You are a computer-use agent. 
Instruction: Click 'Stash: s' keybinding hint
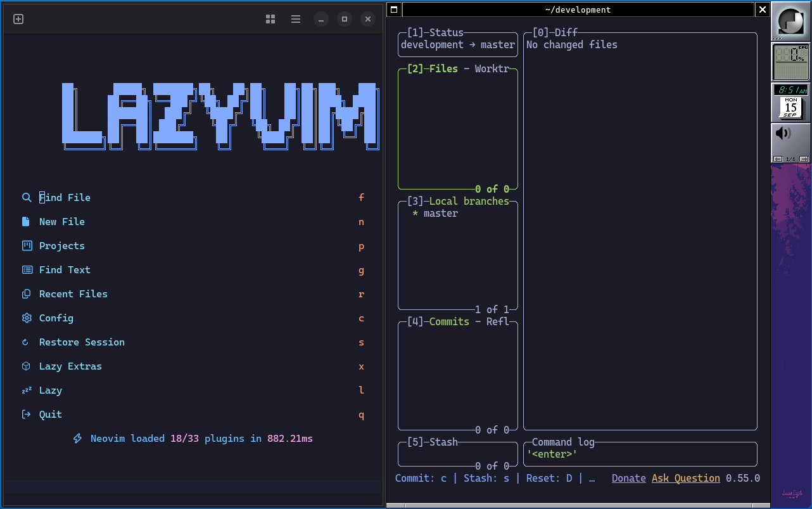point(486,478)
